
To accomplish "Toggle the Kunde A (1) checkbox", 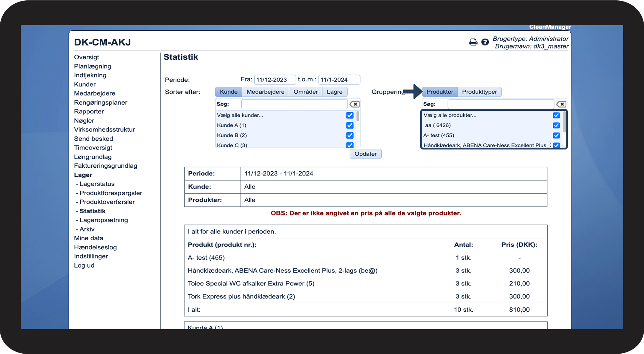I will pos(350,125).
